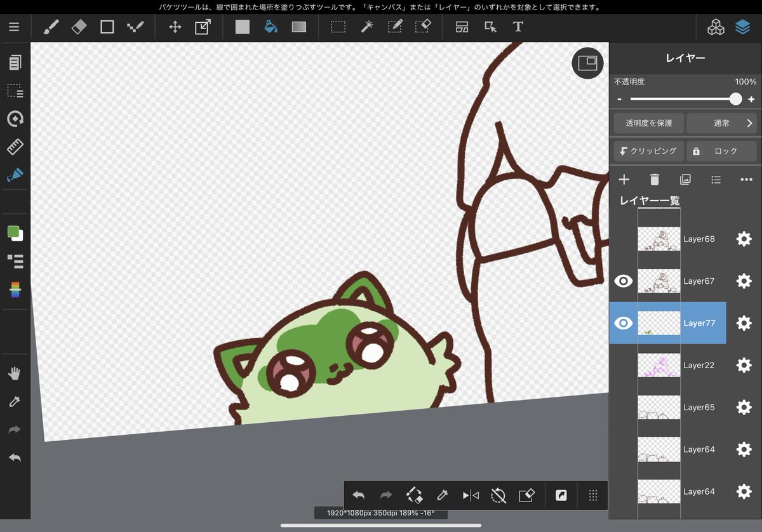Select the Bucket fill tool

271,27
